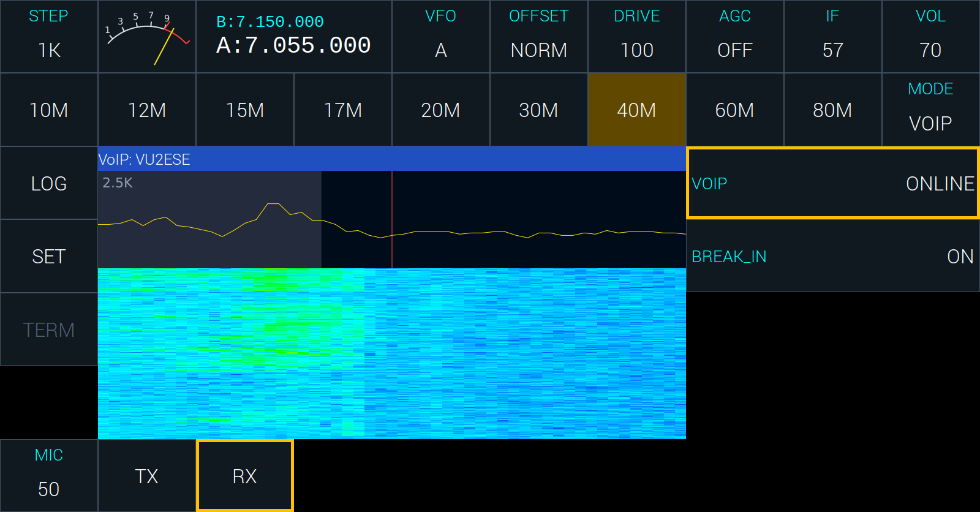Image resolution: width=980 pixels, height=512 pixels.
Task: Switch to the 12M band
Action: 147,110
